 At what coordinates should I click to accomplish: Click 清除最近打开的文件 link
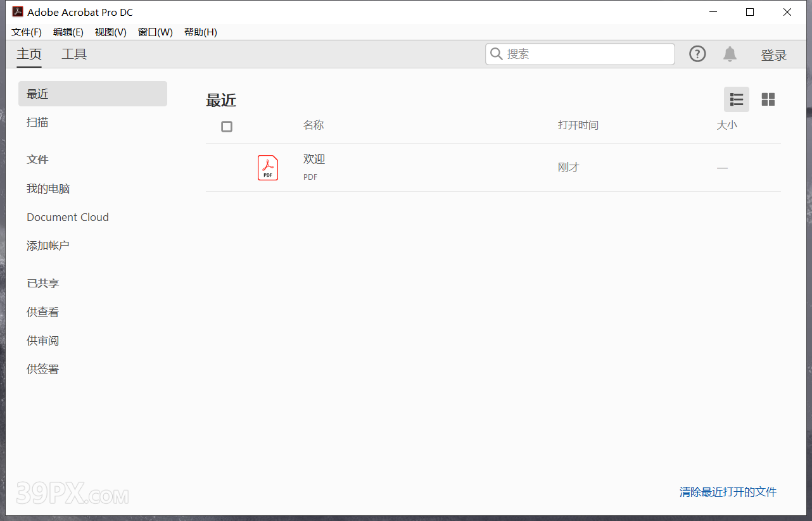tap(728, 492)
